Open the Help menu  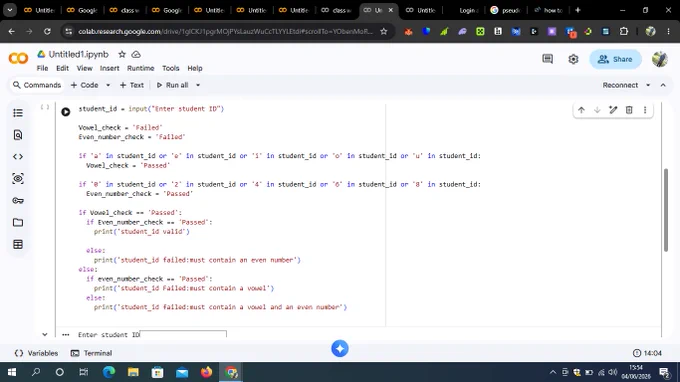(x=195, y=68)
